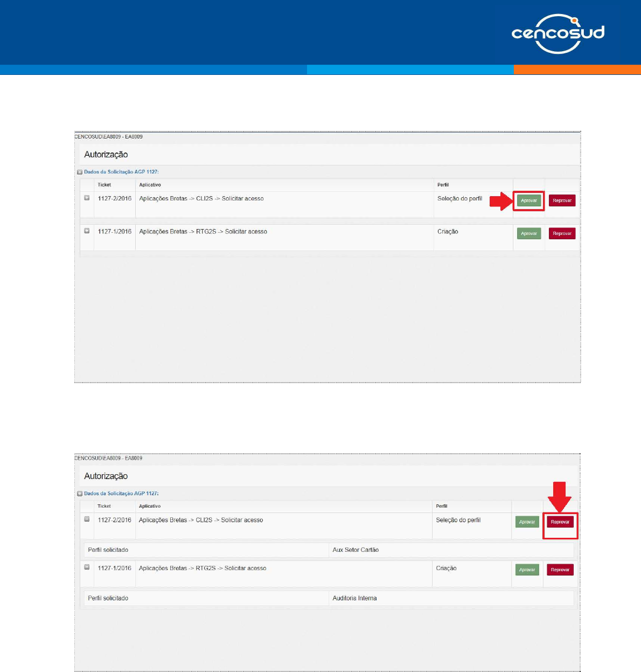Click 'CENCOSUD\EA8009 - EA8009' user text, lower panel
641x672 pixels.
pyautogui.click(x=108, y=458)
